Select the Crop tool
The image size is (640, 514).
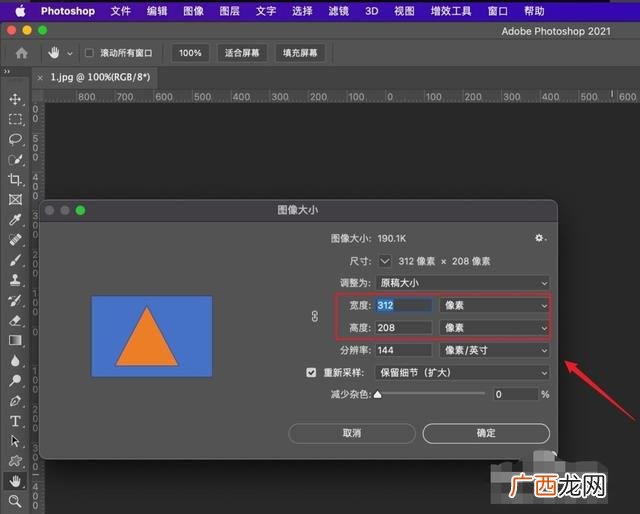pos(16,180)
